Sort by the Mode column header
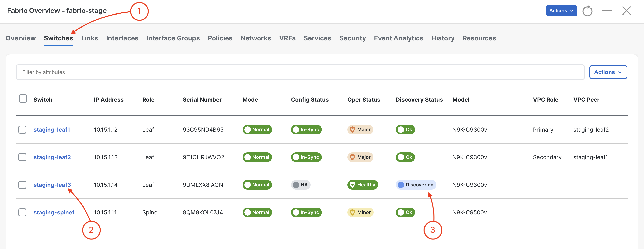 coord(250,100)
